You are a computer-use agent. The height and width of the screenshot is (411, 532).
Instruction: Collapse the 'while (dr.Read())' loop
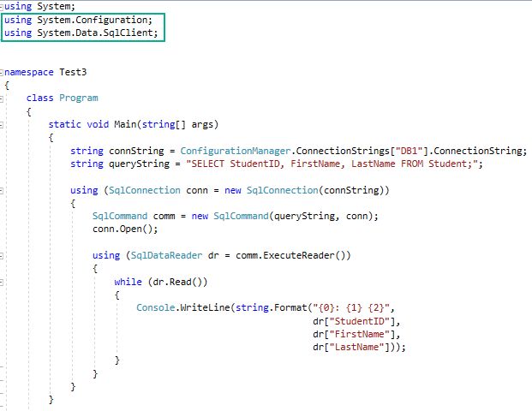(2, 283)
